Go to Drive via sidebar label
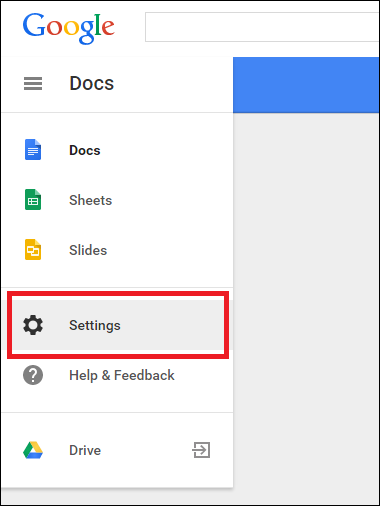380x506 pixels. pyautogui.click(x=85, y=450)
